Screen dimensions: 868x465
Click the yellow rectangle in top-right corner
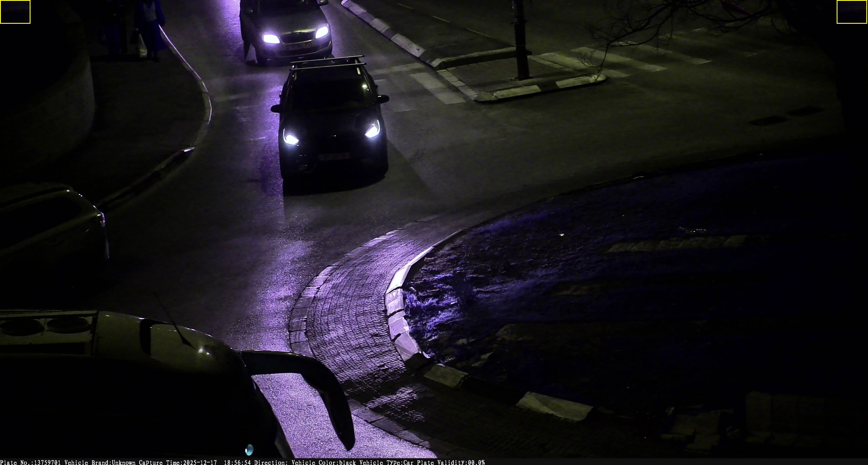coord(852,12)
